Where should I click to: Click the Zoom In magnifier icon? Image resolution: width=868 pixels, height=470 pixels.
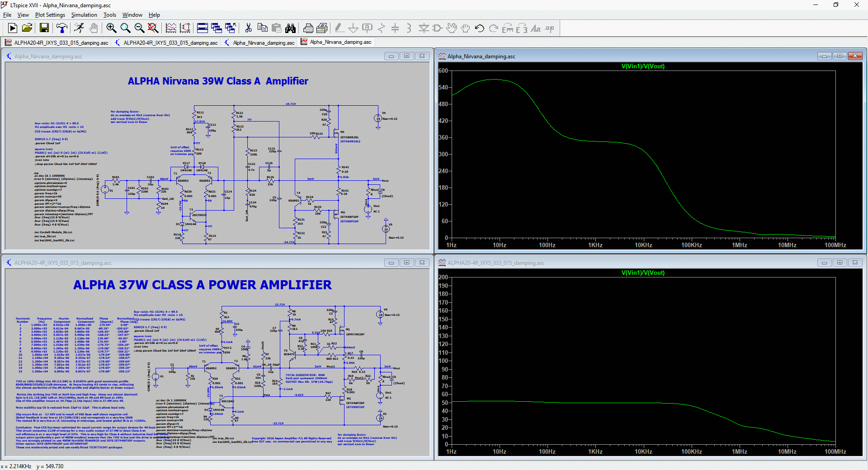(111, 28)
